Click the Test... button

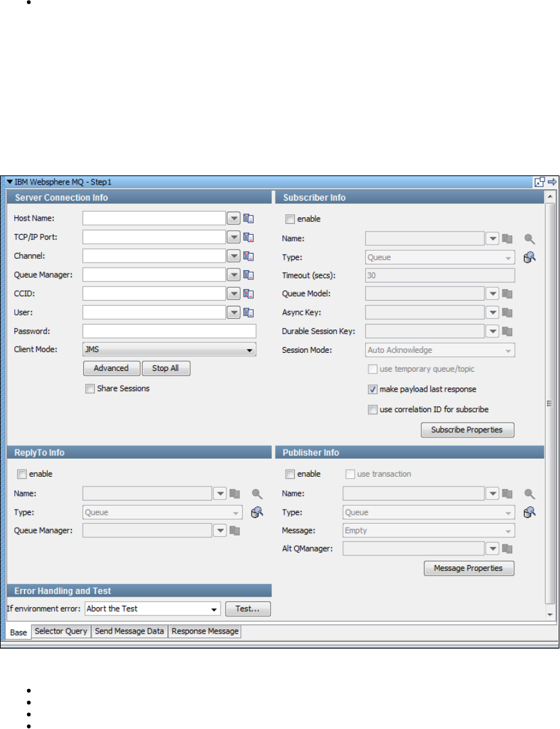(248, 609)
